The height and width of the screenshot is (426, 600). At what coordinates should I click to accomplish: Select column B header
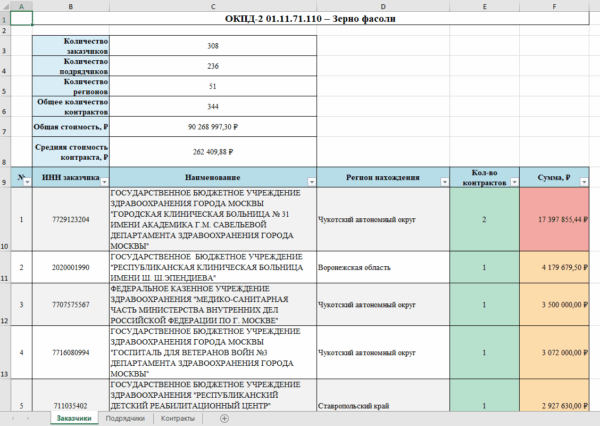(71, 6)
